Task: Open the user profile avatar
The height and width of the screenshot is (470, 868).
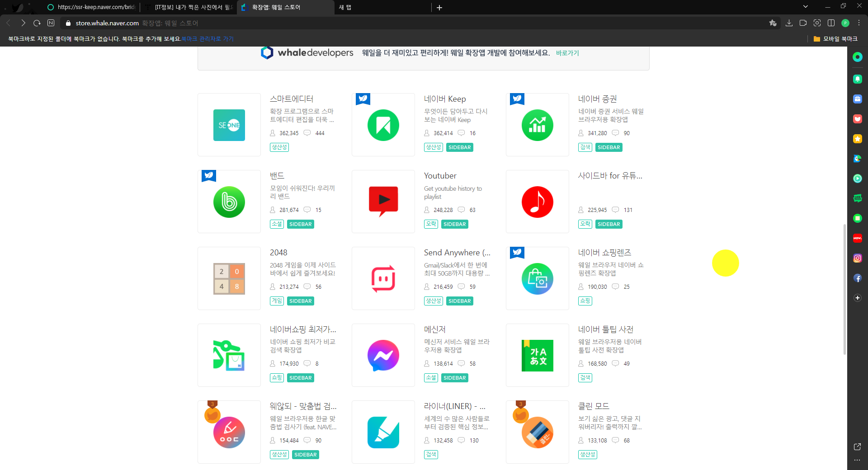Action: pyautogui.click(x=845, y=23)
